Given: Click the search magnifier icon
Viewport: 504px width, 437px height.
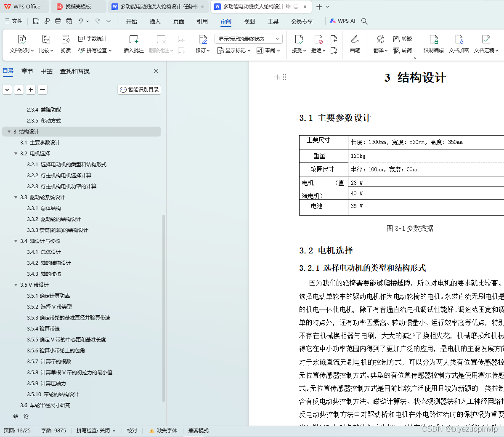Looking at the screenshot, I should [364, 21].
